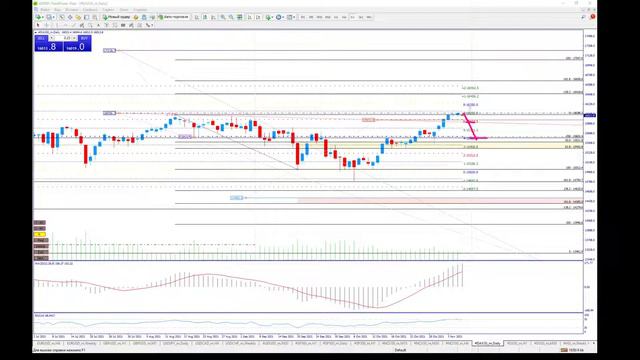Open the Вставка menu
The height and width of the screenshot is (360, 640).
(71, 9)
